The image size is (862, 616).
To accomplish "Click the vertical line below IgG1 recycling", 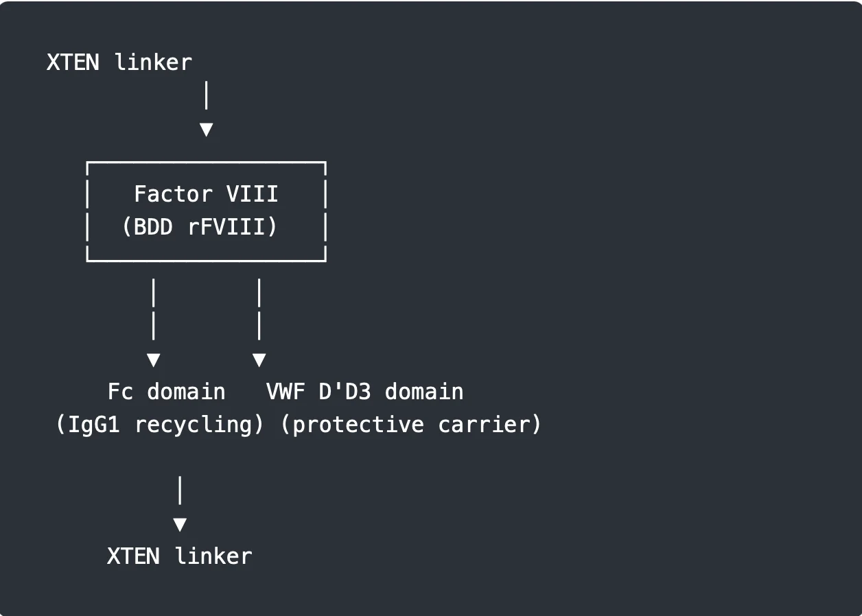I will (x=180, y=490).
